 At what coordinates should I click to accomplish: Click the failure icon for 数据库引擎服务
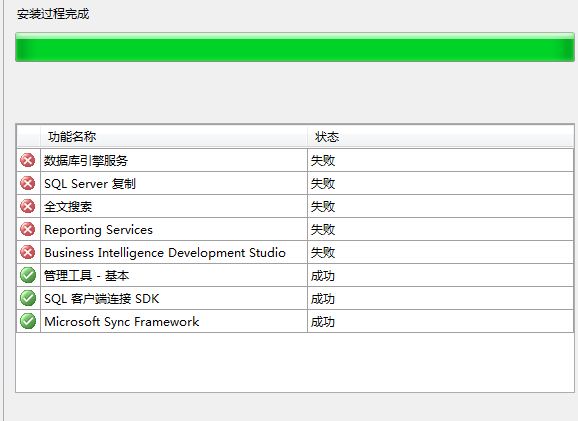point(28,160)
